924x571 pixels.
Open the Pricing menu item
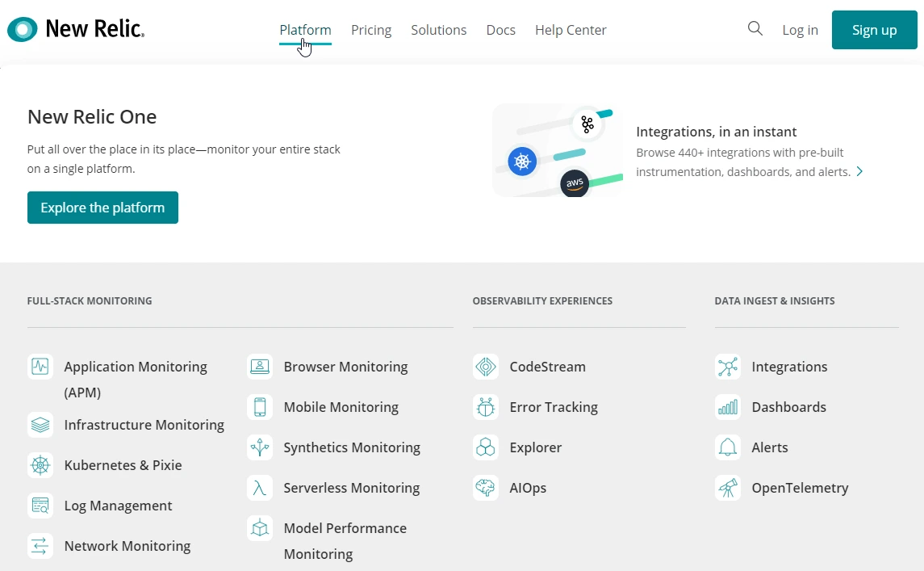(371, 30)
